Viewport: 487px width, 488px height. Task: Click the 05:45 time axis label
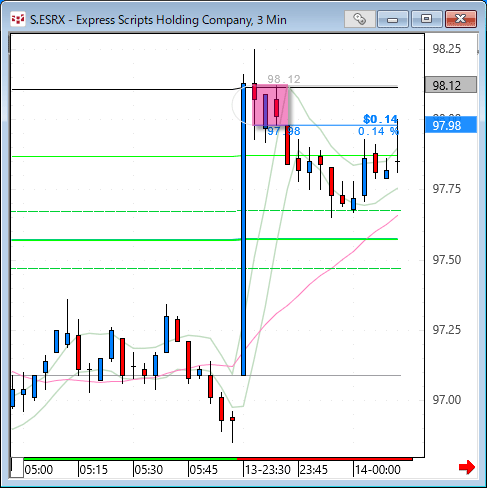tap(204, 470)
